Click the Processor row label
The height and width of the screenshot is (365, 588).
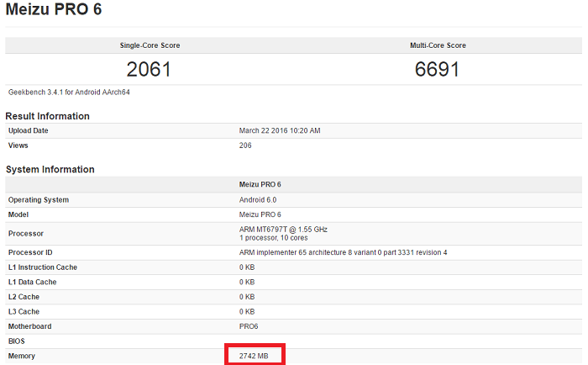26,234
